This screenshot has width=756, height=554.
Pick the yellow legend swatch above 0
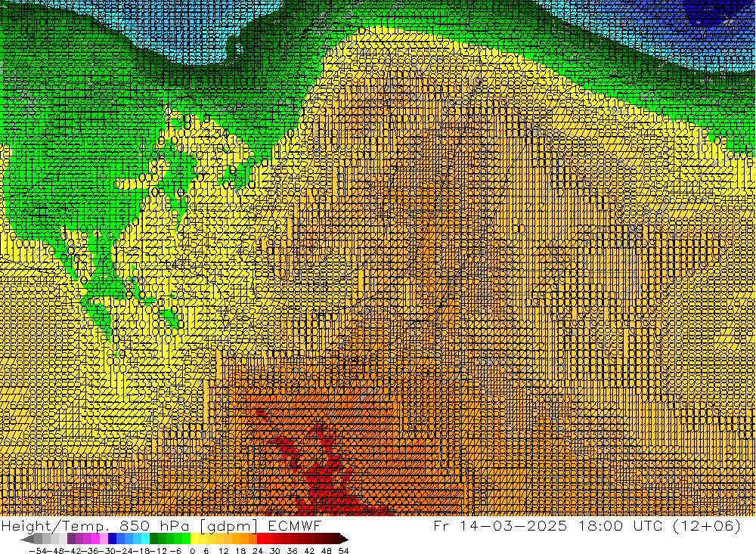tap(195, 539)
